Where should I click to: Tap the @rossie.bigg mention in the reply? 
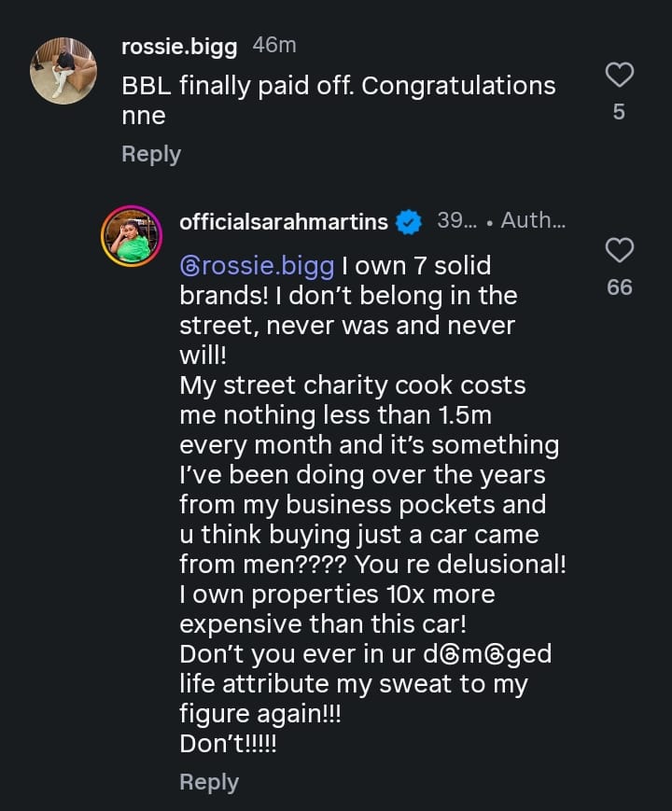point(257,265)
